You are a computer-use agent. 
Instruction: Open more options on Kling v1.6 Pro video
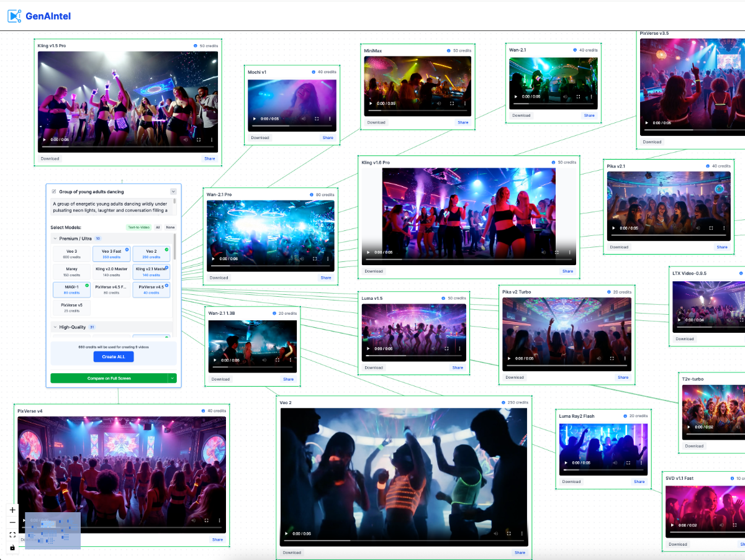point(570,253)
